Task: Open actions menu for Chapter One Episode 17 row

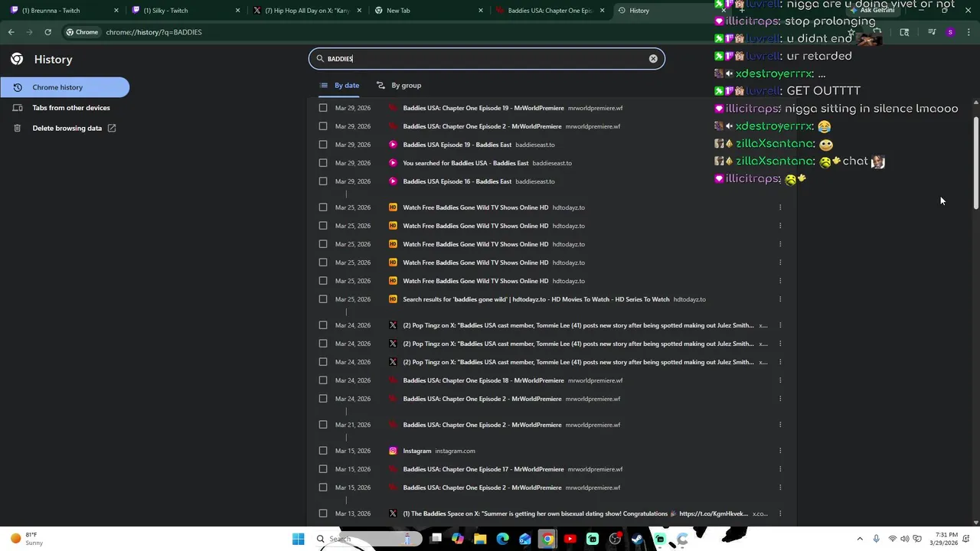Action: point(780,469)
